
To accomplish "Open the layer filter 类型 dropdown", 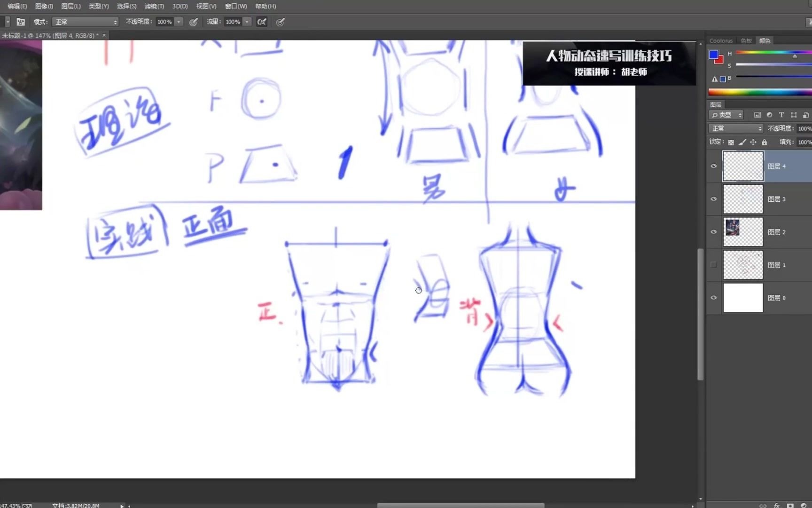I will pos(726,115).
